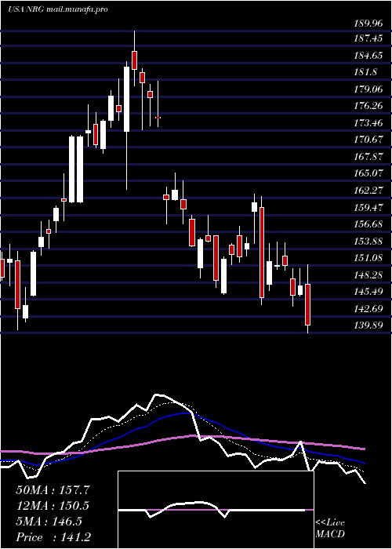Click the '<<Live MACD' label

(x=330, y=528)
